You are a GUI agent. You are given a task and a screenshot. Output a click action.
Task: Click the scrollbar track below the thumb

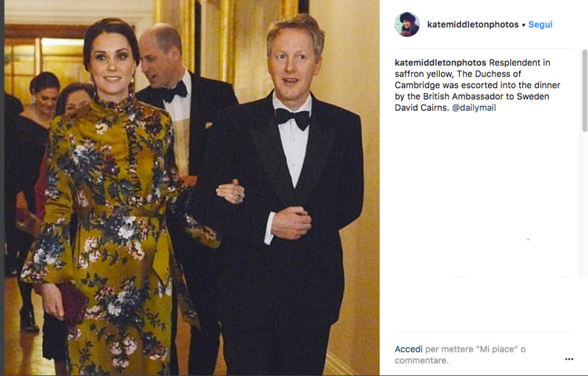[x=584, y=205]
